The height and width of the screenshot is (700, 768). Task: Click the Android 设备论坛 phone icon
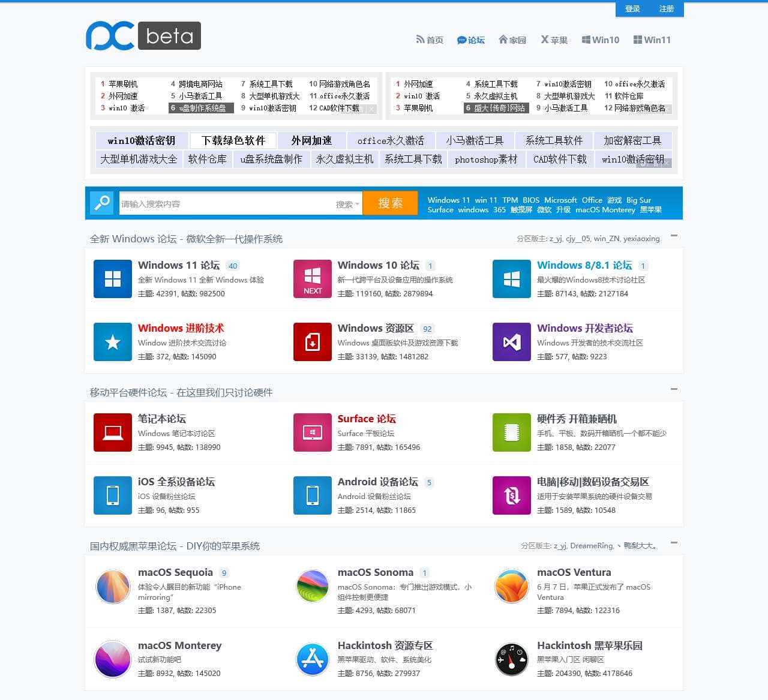tap(313, 495)
